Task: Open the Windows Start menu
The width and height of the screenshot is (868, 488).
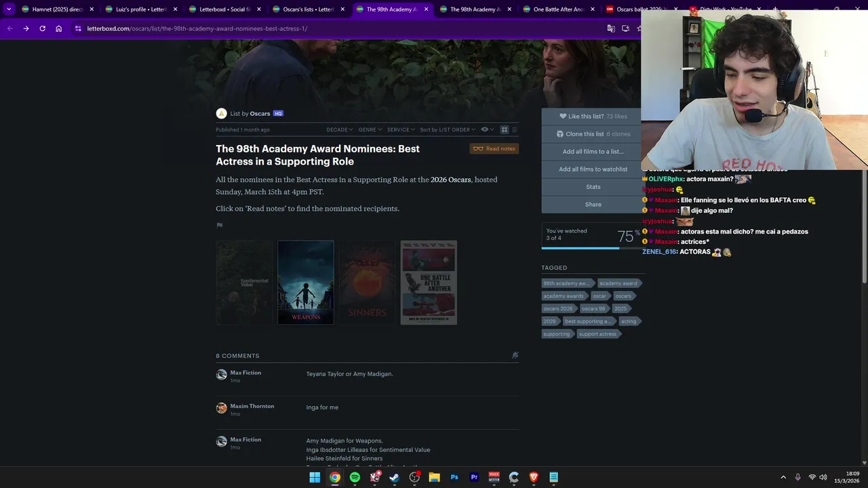Action: tap(315, 477)
